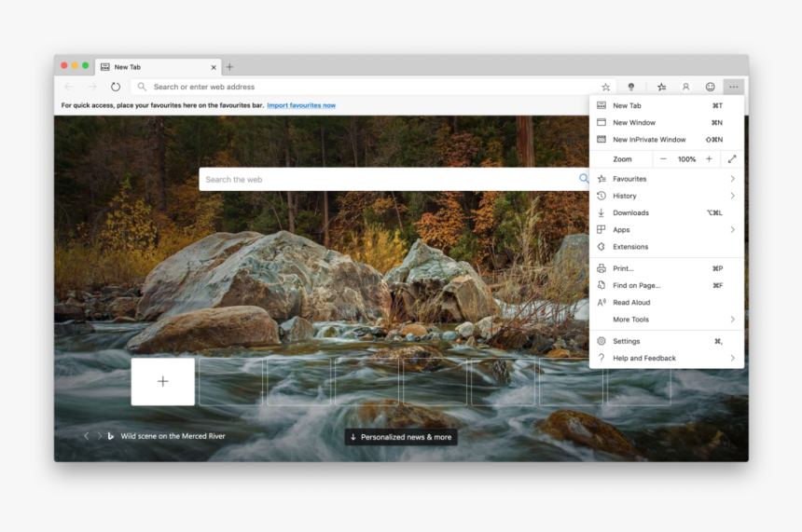
Task: Reload the page with the refresh icon
Action: 116,87
